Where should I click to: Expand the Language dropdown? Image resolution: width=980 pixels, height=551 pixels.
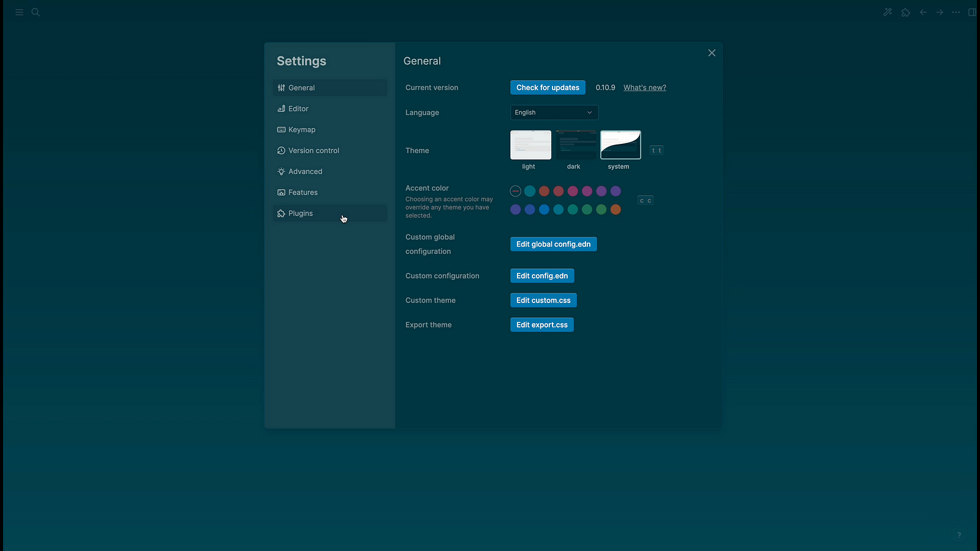pyautogui.click(x=554, y=113)
